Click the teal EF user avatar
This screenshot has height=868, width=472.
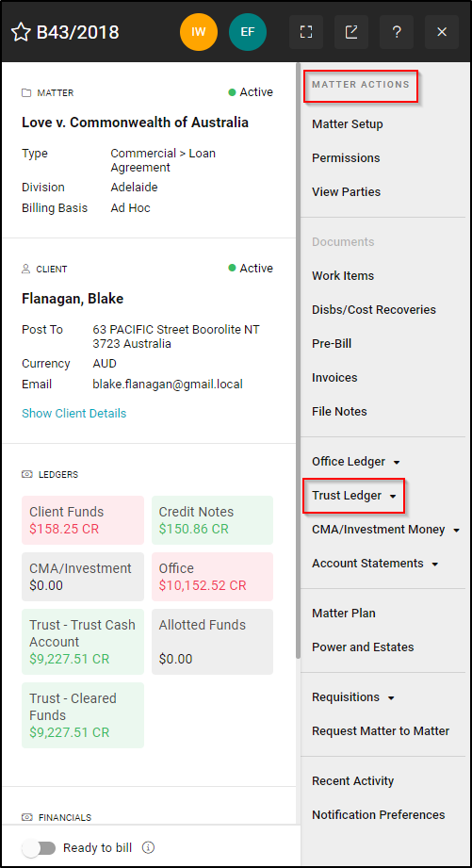pos(248,32)
